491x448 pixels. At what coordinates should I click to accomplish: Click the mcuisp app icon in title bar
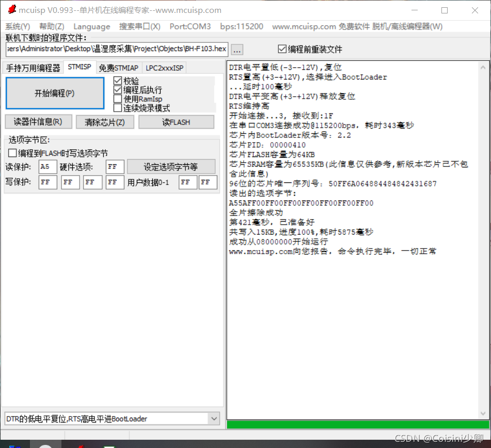(x=12, y=9)
